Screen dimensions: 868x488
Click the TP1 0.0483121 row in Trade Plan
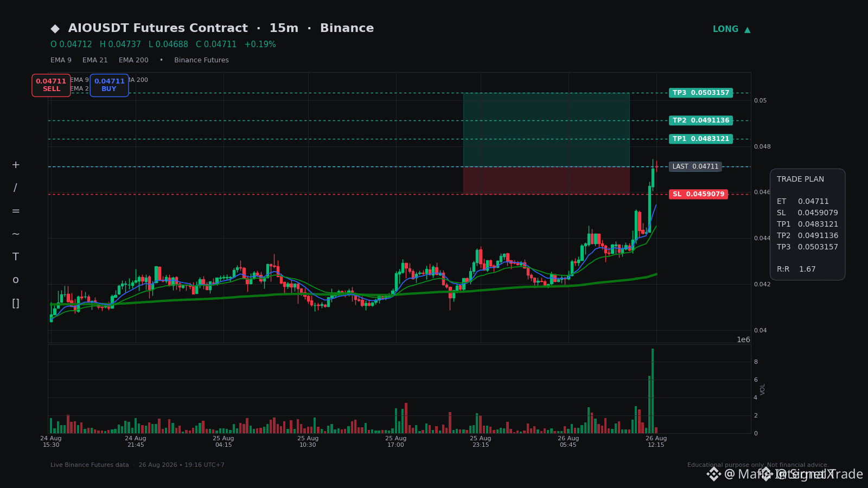point(807,224)
